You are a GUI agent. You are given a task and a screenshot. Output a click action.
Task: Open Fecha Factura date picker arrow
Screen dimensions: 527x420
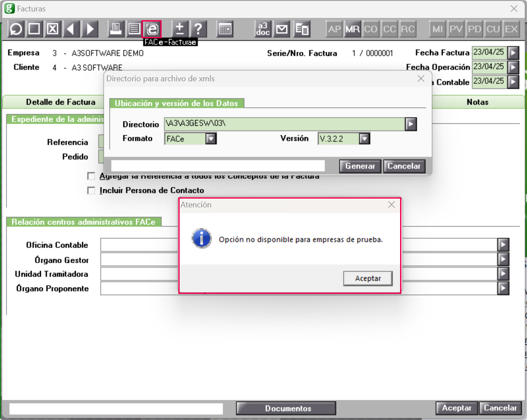point(513,53)
